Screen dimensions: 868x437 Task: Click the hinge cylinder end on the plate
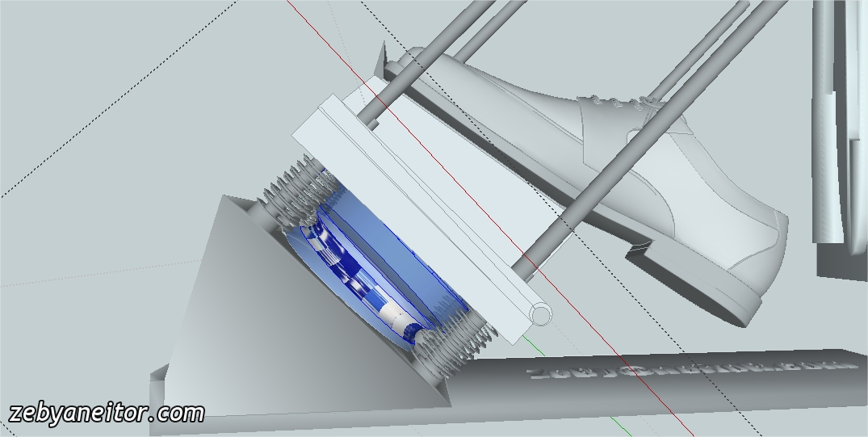(x=541, y=313)
